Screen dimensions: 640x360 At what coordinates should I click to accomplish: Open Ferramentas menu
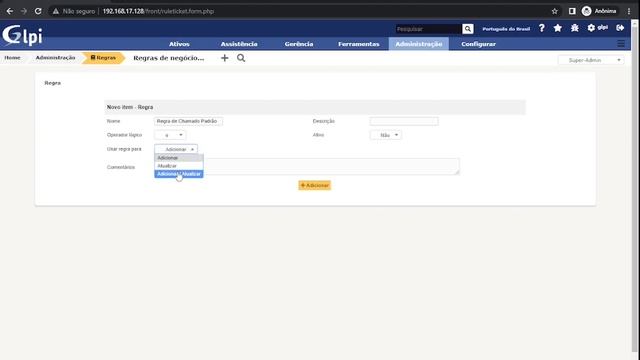(x=358, y=44)
